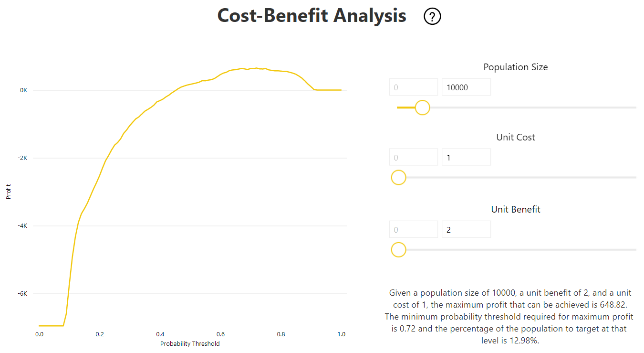
Task: Click the Unit Cost value field
Action: point(466,157)
